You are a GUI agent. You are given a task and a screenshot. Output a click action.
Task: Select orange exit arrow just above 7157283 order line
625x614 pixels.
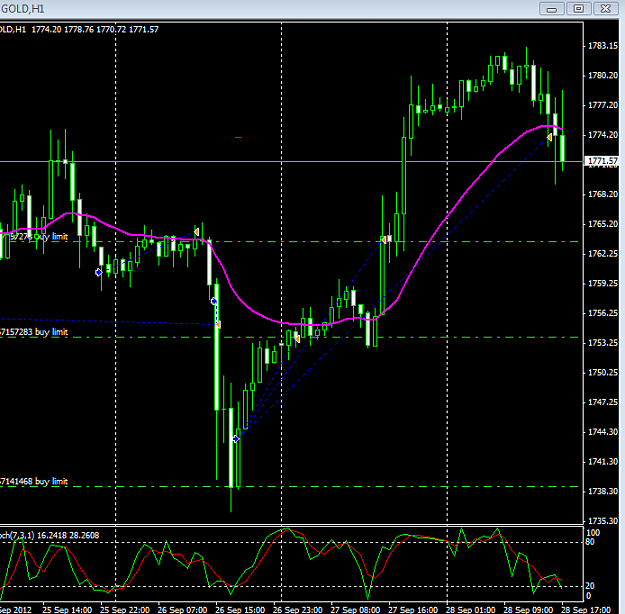pyautogui.click(x=297, y=338)
